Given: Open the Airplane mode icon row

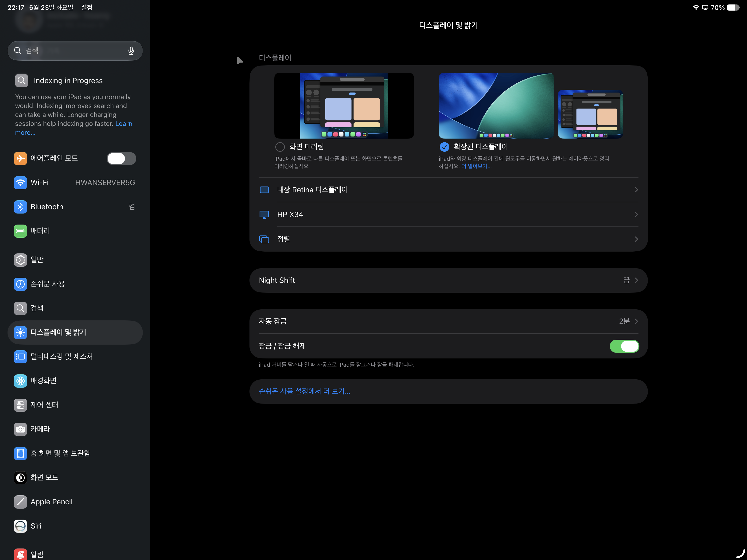Looking at the screenshot, I should tap(20, 158).
